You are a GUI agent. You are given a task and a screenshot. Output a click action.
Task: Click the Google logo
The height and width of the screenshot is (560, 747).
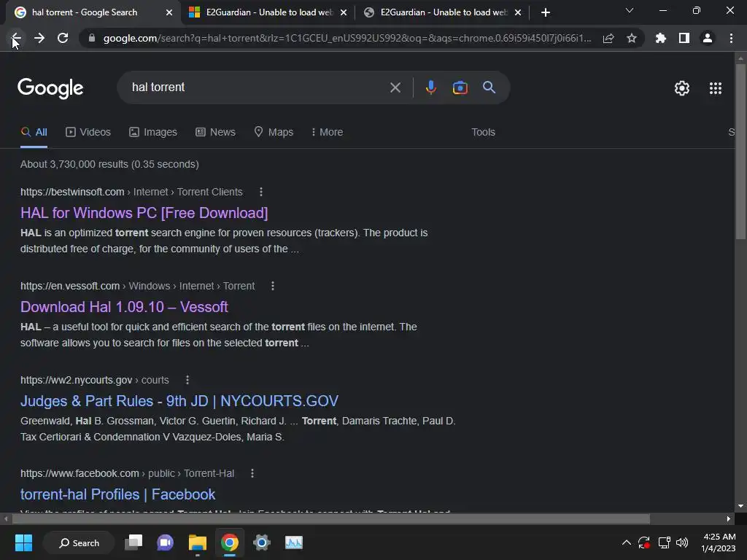[50, 88]
